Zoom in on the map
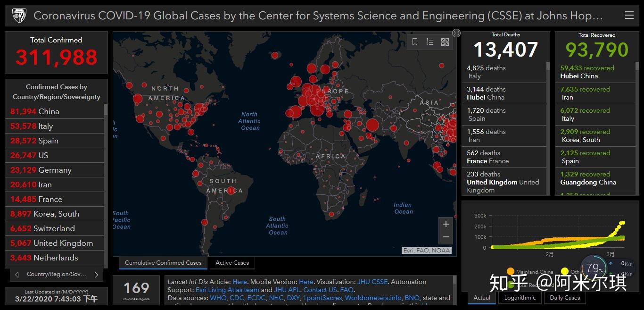 446,224
